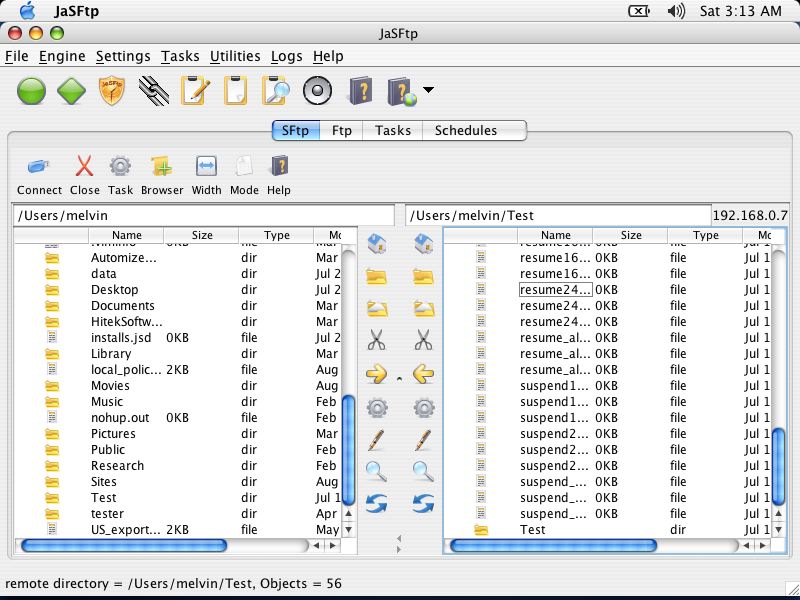This screenshot has height=600, width=800.
Task: Click the SFtp panel Help button
Action: 279,176
